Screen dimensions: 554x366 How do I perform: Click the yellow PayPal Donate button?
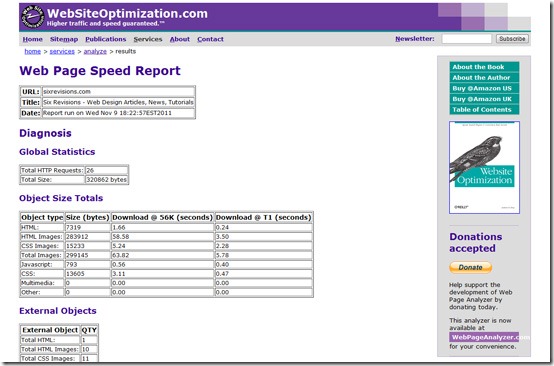(x=470, y=267)
